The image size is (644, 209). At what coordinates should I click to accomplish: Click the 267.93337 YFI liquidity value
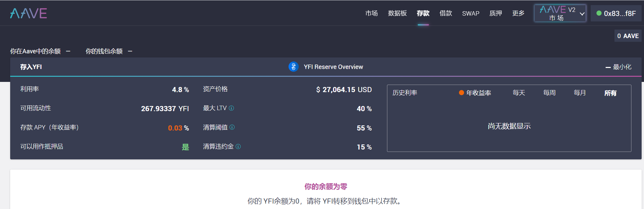[x=165, y=109]
